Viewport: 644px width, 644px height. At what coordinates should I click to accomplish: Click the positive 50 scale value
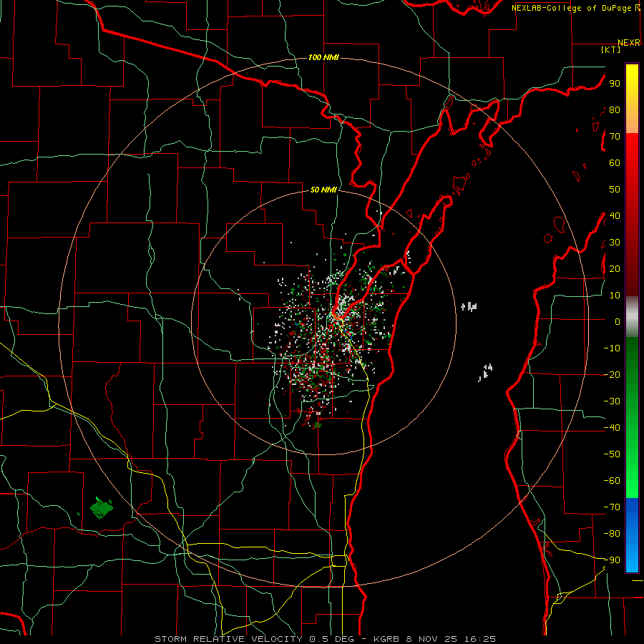[615, 190]
